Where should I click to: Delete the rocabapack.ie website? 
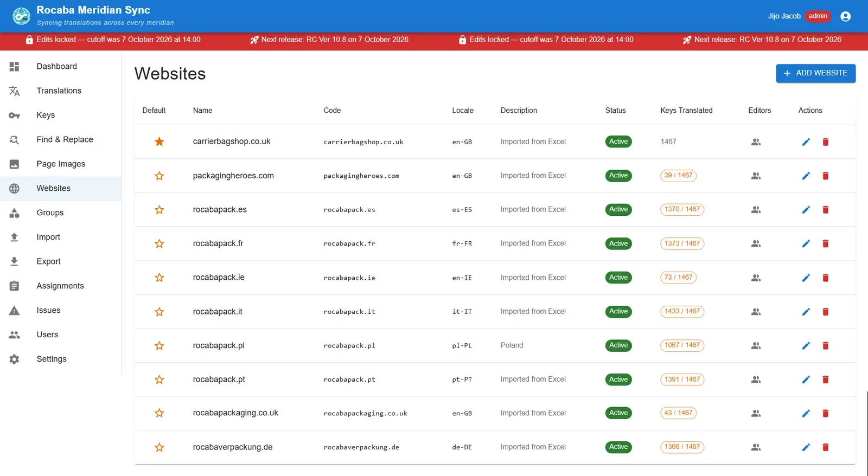click(x=825, y=278)
